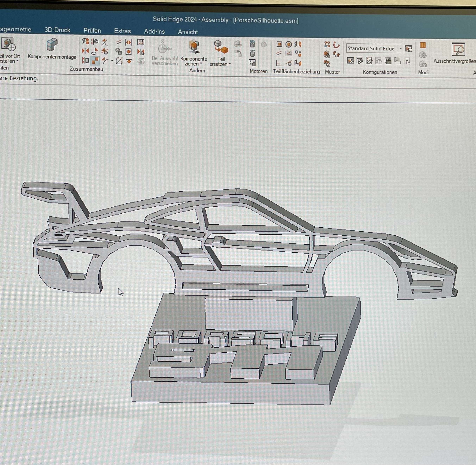This screenshot has height=465, width=476.
Task: Click the second motor icon in Motoren
Action: [x=252, y=53]
